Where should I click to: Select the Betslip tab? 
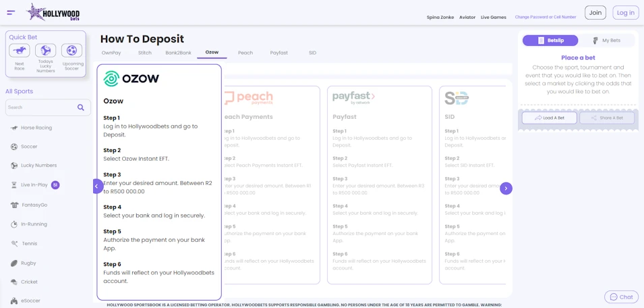(550, 41)
